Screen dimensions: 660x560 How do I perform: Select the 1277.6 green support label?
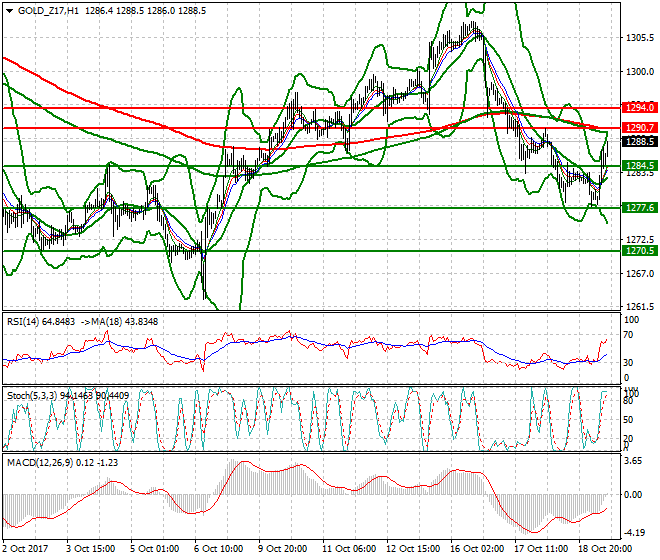[x=640, y=208]
